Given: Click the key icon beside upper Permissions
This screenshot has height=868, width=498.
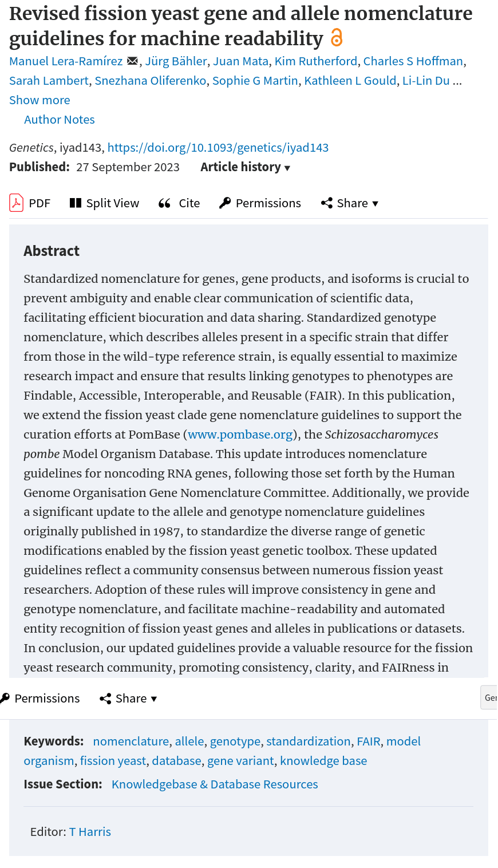Looking at the screenshot, I should point(225,203).
